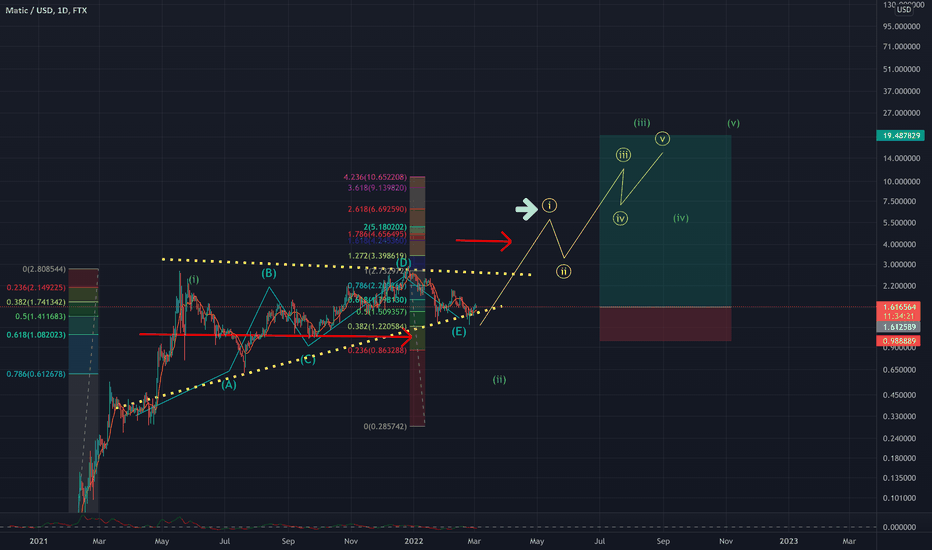Click the 37.000000 price axis label
Viewport: 932px width, 550px height.
tap(901, 91)
